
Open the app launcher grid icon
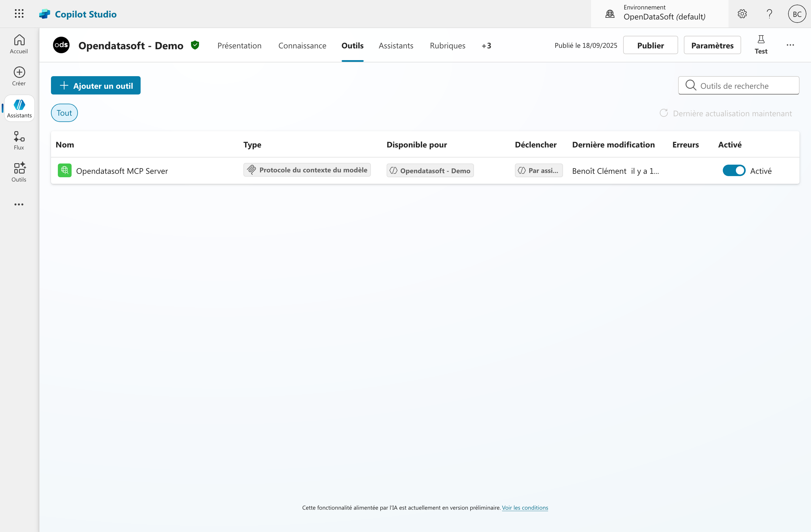[19, 14]
